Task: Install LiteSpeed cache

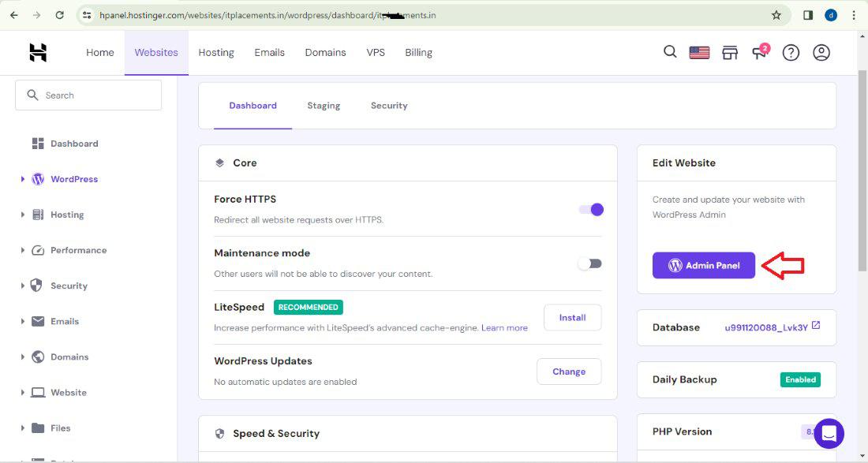Action: 572,318
